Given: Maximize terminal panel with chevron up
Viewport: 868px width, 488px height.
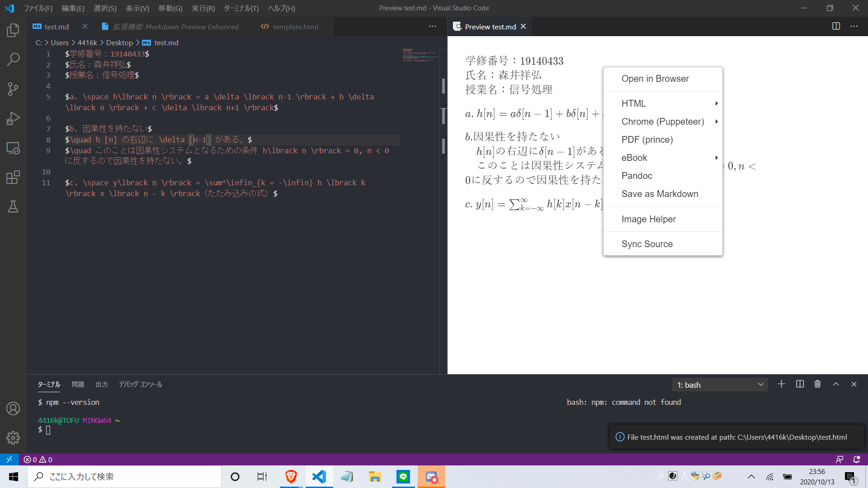Looking at the screenshot, I should click(x=836, y=384).
